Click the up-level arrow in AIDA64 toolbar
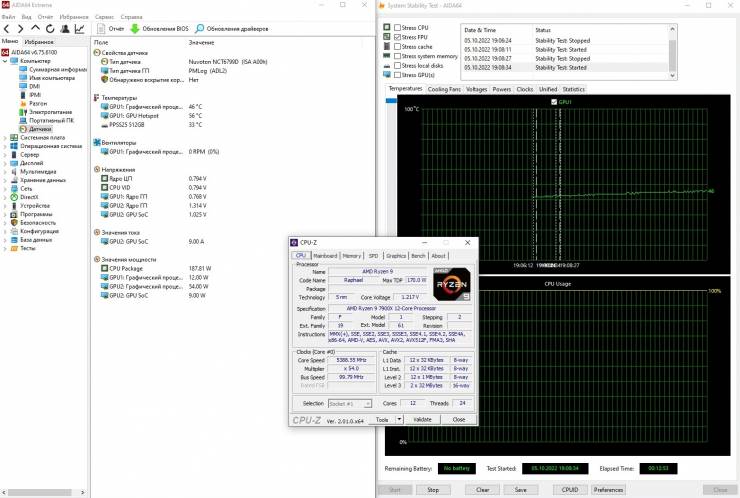Viewport: 740px width, 498px height. [x=35, y=28]
